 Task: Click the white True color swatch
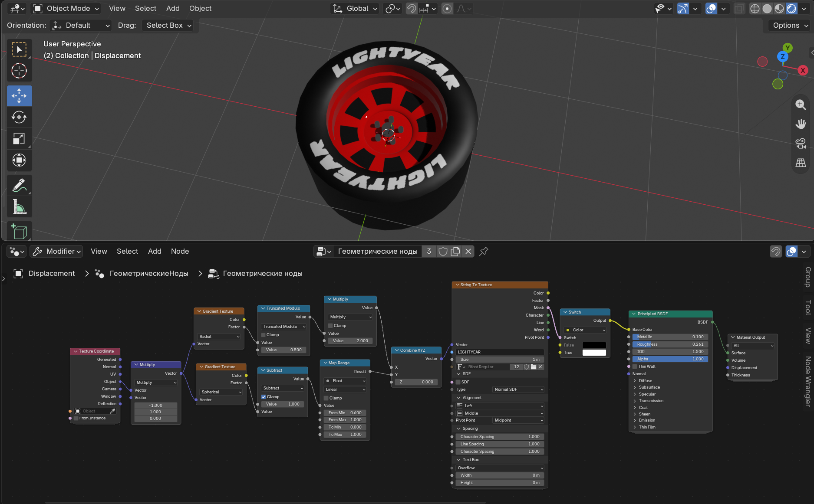point(594,353)
